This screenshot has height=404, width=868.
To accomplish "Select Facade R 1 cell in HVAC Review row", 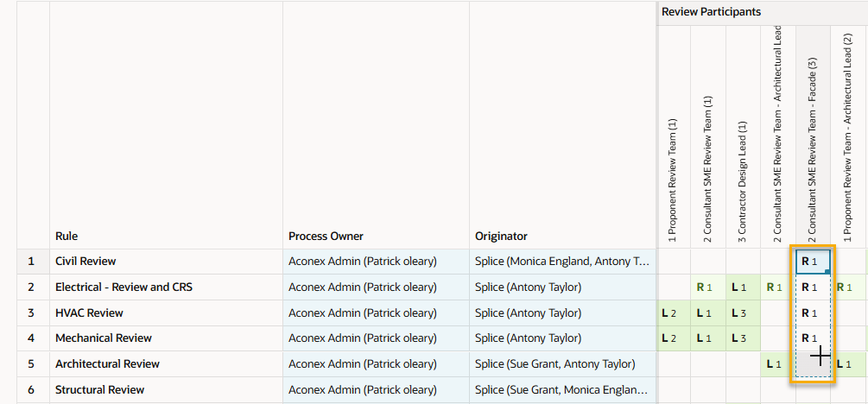I will 813,313.
